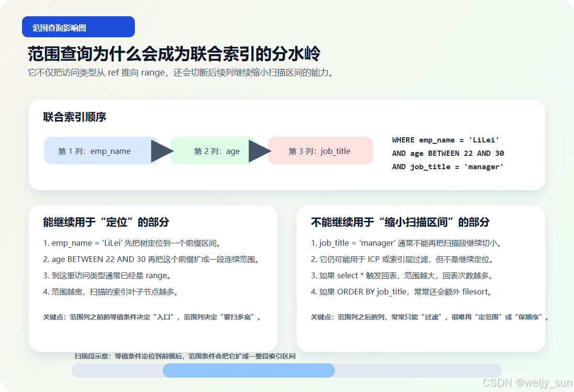Click the heading 不能继续用于"缩小扫描区间"的部分
Viewport: 574px width, 392px height.
pos(400,222)
